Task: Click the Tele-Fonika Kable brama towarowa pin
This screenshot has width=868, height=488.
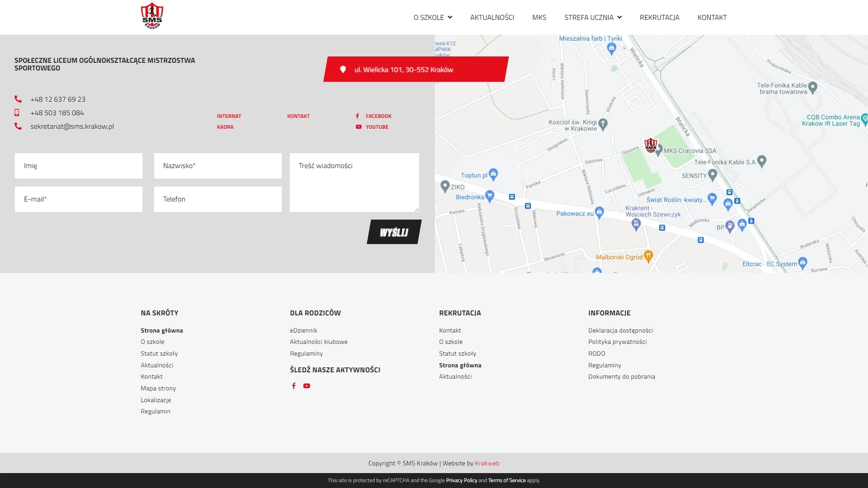Action: point(813,87)
